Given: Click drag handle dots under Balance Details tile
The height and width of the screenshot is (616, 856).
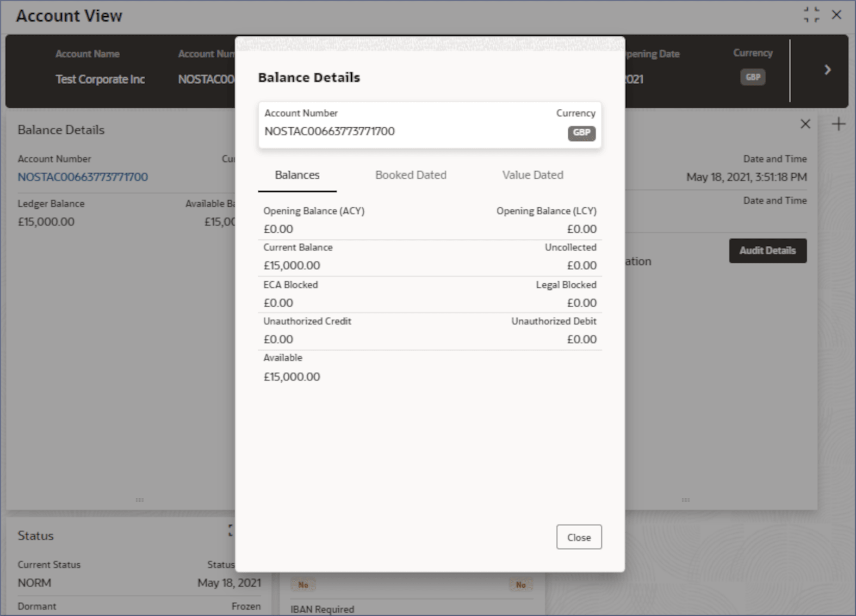Looking at the screenshot, I should pos(140,500).
